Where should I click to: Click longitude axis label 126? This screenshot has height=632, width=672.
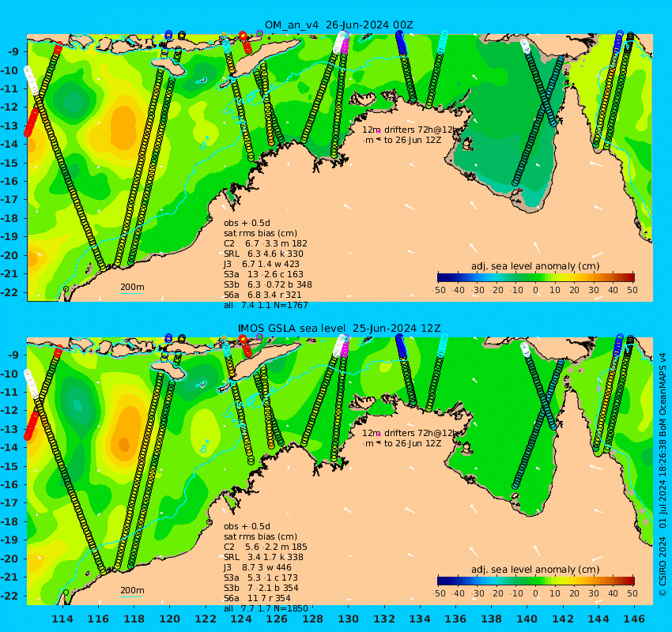pyautogui.click(x=277, y=619)
